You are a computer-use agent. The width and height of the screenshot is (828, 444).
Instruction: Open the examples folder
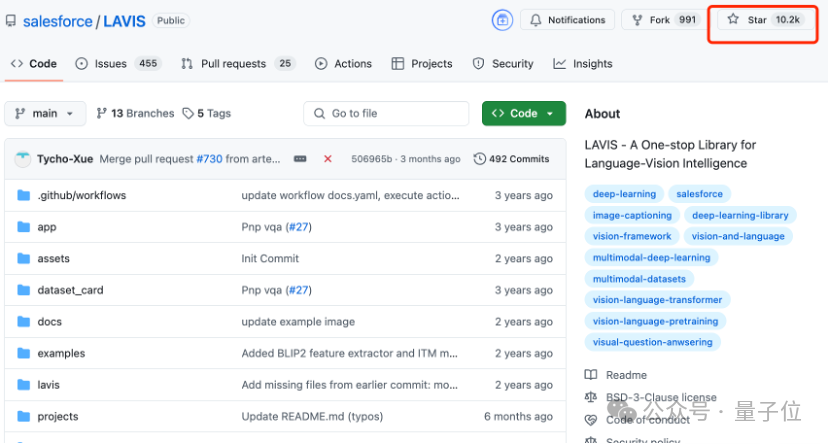61,353
